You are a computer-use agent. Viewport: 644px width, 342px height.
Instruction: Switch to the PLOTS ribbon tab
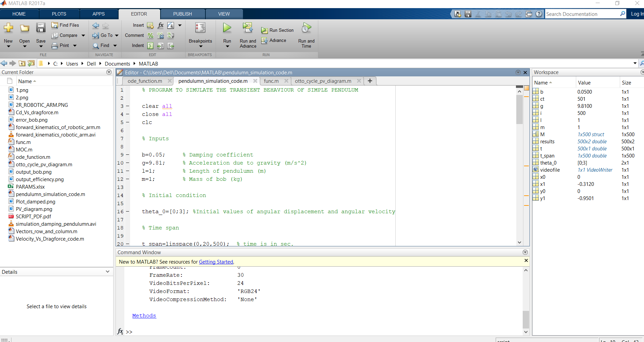tap(59, 14)
